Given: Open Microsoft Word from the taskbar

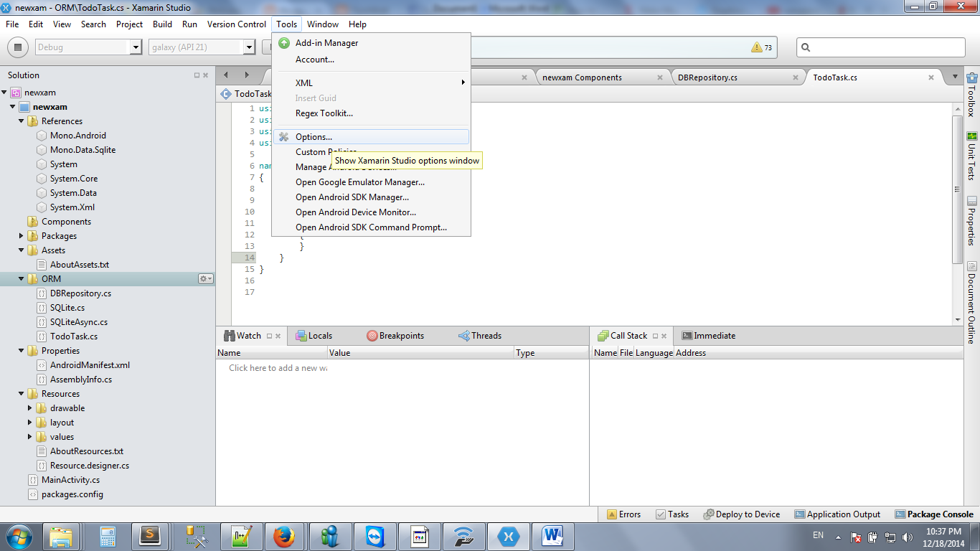Looking at the screenshot, I should (551, 536).
